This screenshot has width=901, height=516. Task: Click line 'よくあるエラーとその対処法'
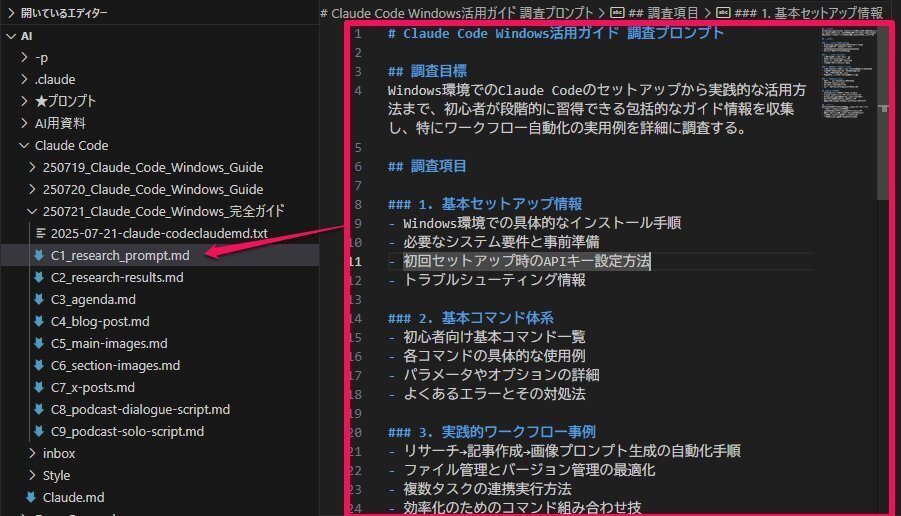(494, 394)
